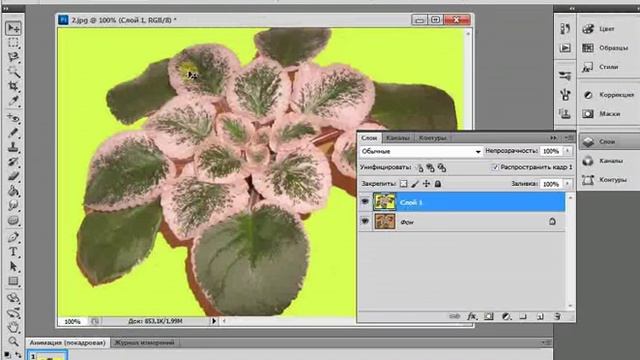This screenshot has height=360, width=640.
Task: Select the 3D Rotate tool
Action: pyautogui.click(x=13, y=298)
